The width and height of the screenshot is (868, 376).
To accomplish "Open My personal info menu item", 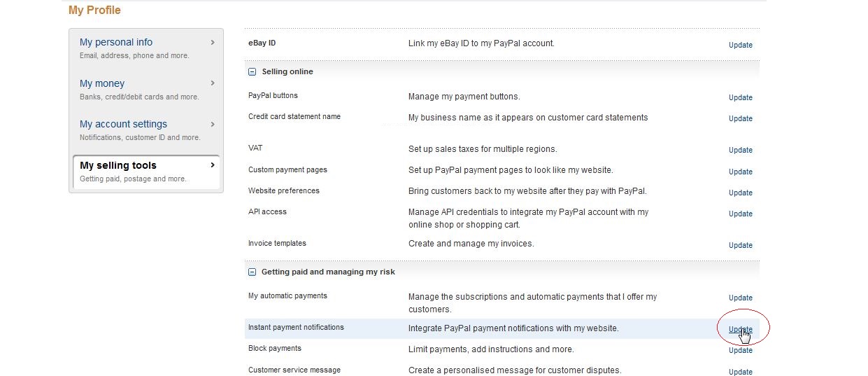I will 146,48.
